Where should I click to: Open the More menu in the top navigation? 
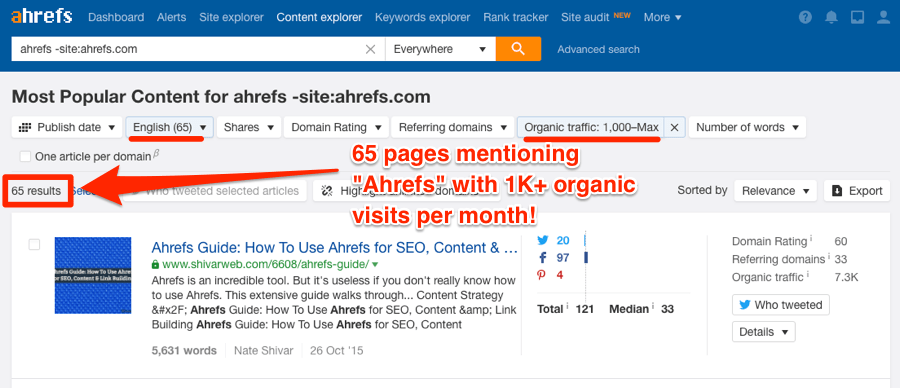pyautogui.click(x=662, y=17)
